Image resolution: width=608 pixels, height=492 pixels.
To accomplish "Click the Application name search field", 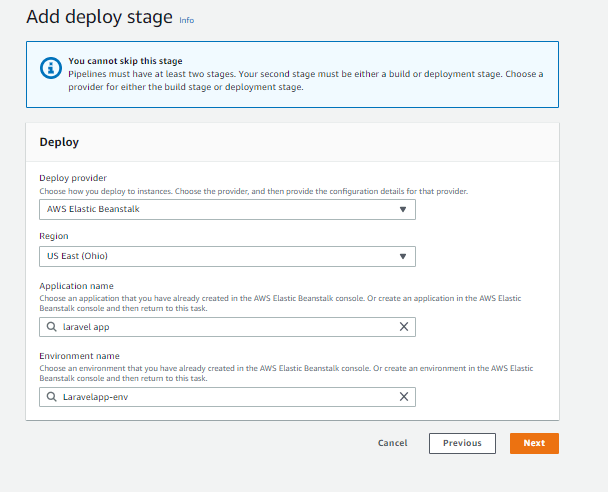I will (x=227, y=327).
